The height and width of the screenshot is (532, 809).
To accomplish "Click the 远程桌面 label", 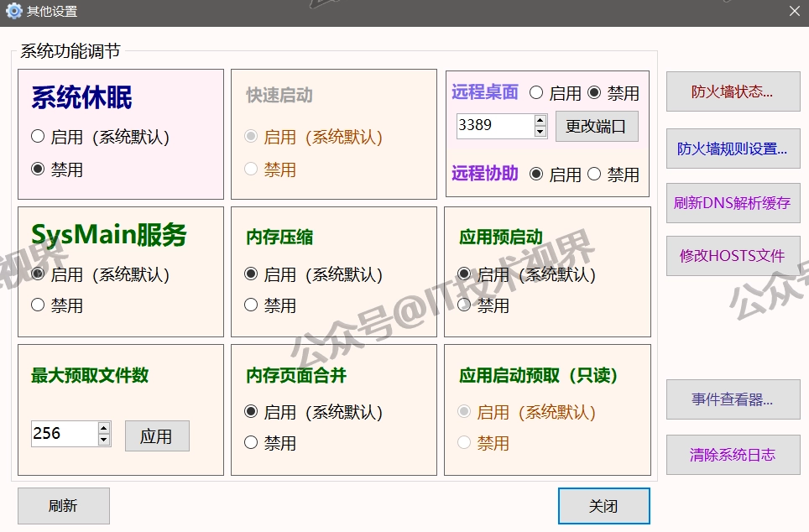I will click(484, 91).
